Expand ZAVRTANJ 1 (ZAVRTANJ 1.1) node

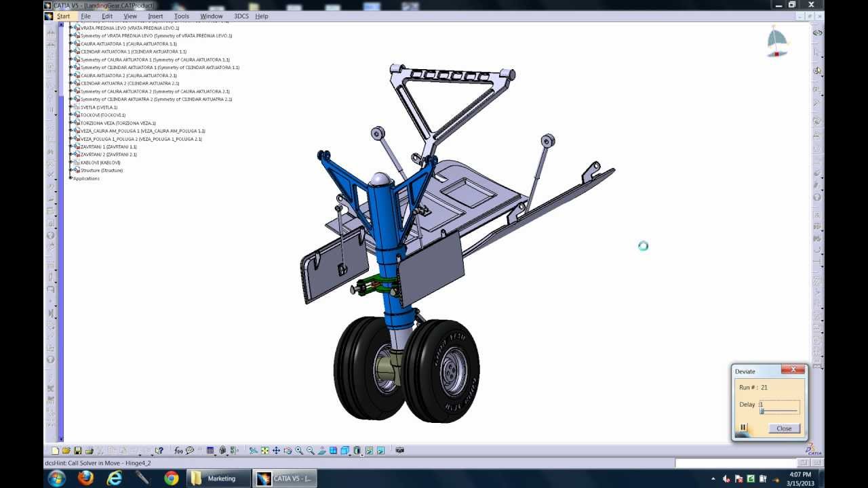pyautogui.click(x=71, y=147)
